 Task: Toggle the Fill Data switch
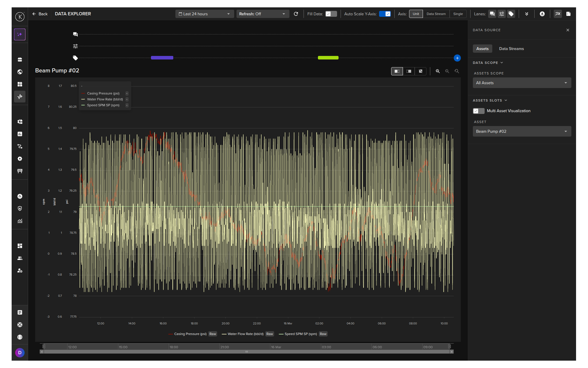[x=331, y=14]
